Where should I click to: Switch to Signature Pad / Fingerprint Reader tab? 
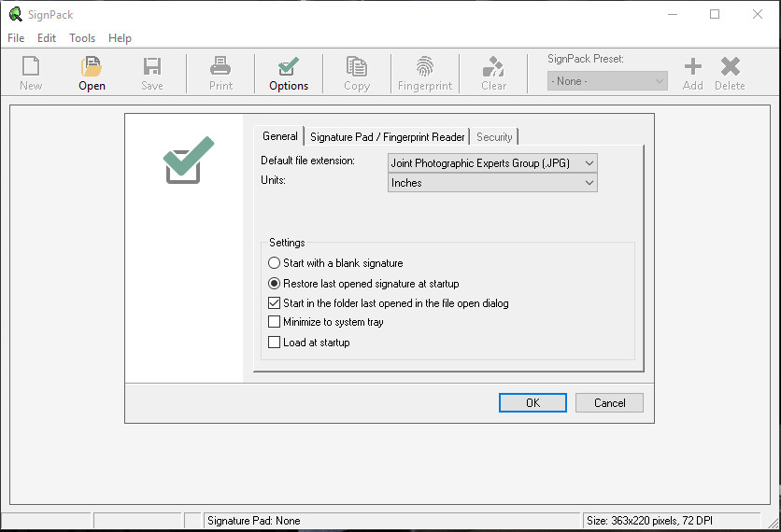tap(387, 137)
